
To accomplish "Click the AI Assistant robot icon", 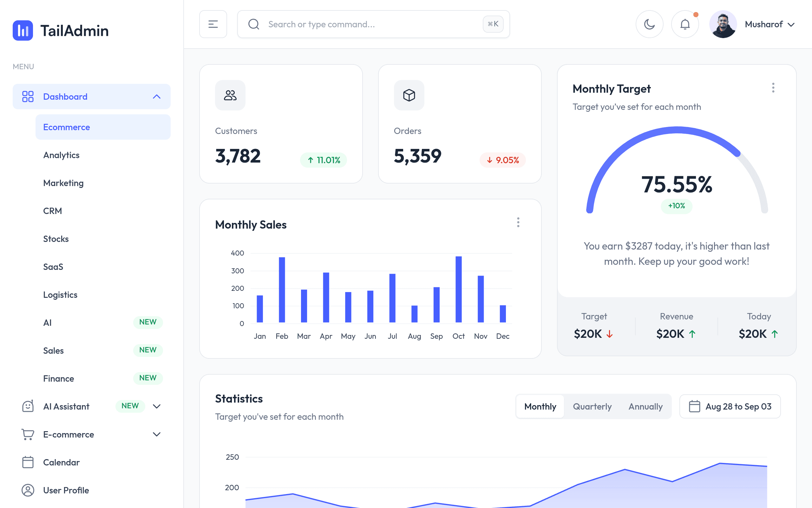I will click(28, 406).
